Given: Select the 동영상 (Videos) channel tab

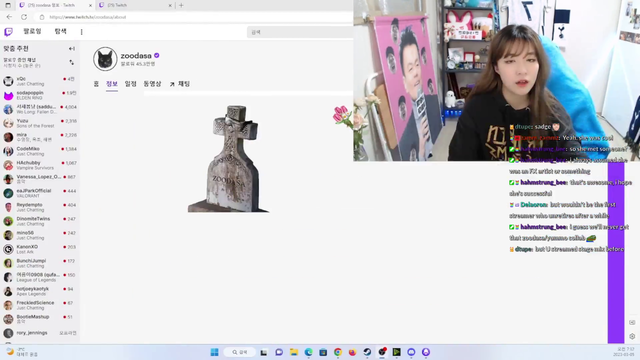Looking at the screenshot, I should [152, 84].
